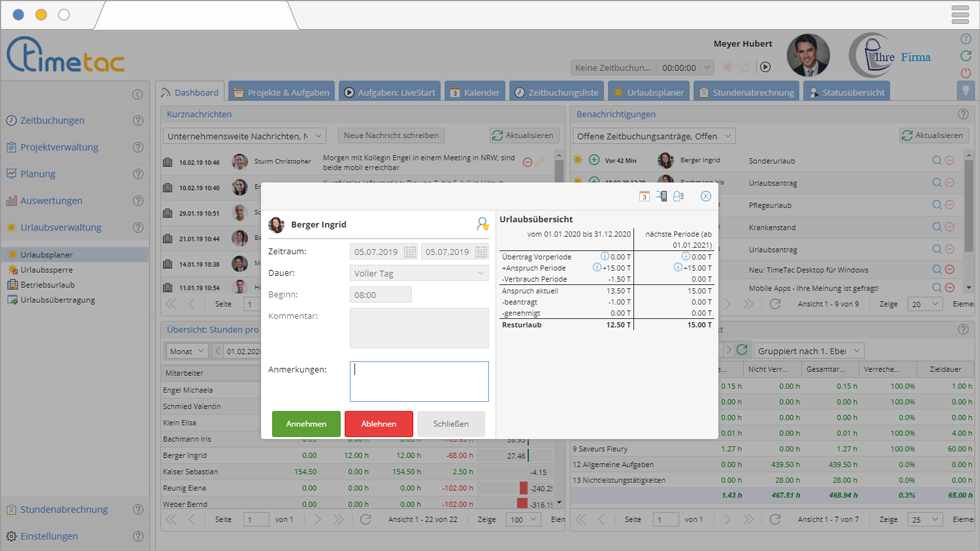
Task: Select Urlaubssperre in the sidebar
Action: [48, 270]
